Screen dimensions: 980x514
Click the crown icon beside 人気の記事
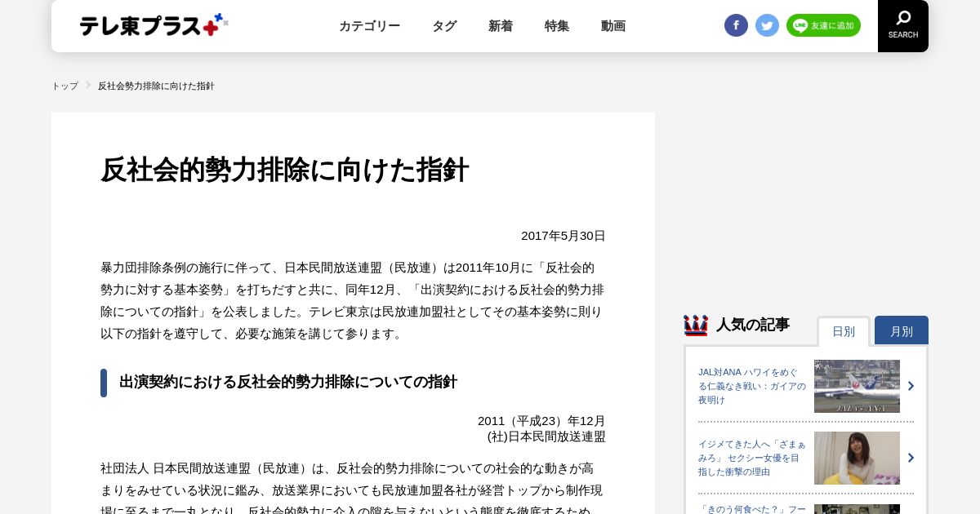[x=696, y=326]
